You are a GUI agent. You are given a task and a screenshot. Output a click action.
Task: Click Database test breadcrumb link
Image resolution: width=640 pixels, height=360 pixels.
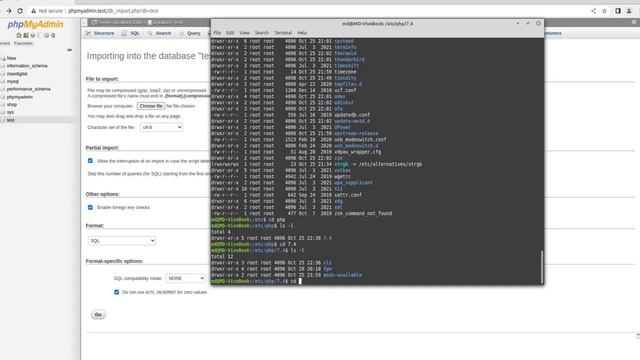coord(165,22)
